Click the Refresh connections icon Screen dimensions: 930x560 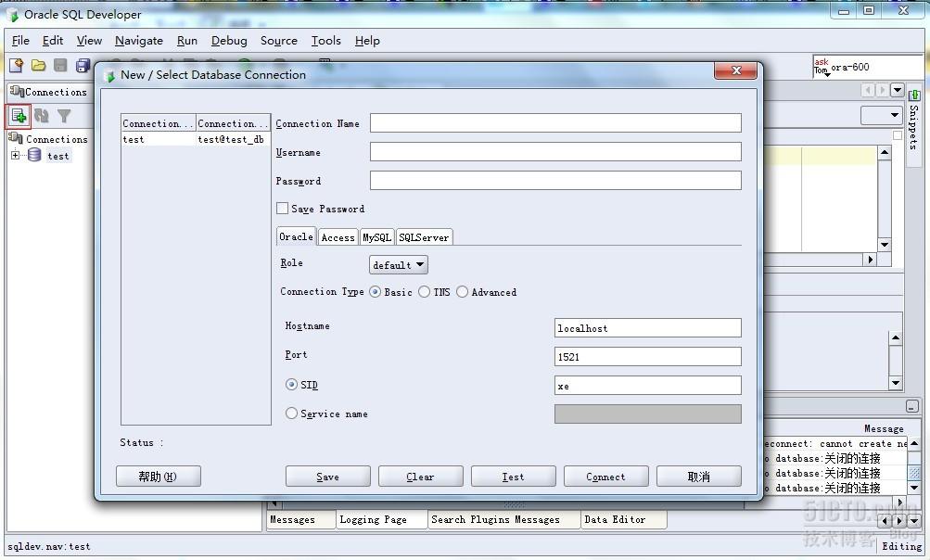tap(41, 116)
